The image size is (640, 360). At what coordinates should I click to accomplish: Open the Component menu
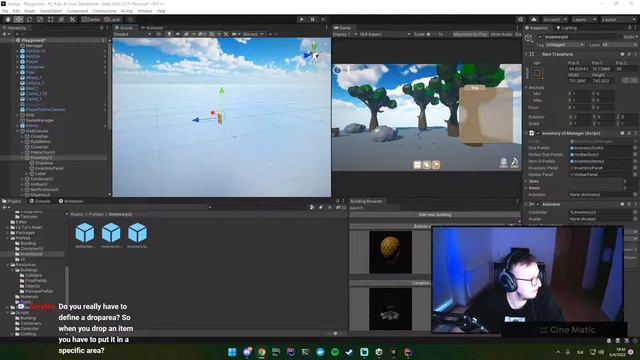click(77, 11)
